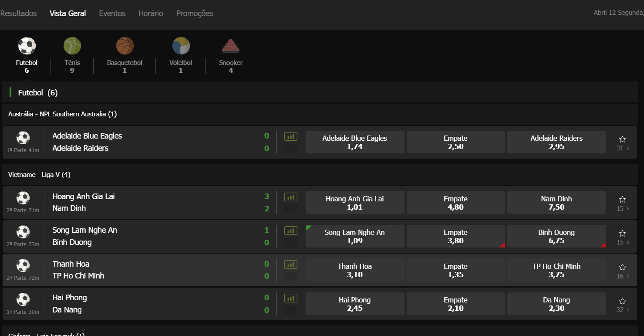
Task: Favorite the Thanh Hoa match star
Action: (x=622, y=267)
